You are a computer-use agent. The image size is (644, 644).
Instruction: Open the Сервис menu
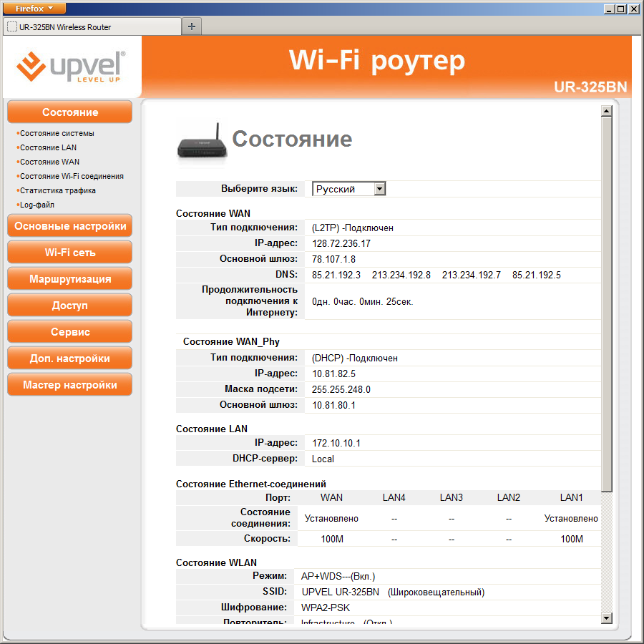click(x=70, y=331)
